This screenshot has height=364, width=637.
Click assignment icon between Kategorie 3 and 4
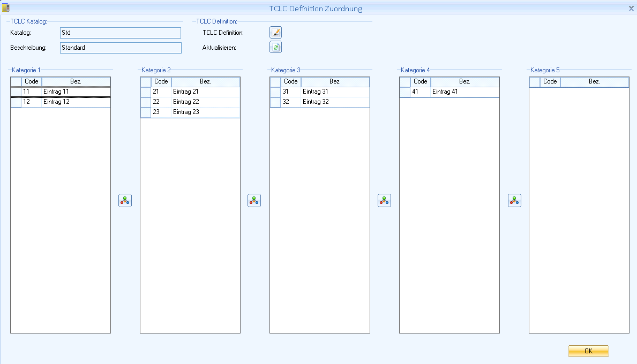pos(384,200)
